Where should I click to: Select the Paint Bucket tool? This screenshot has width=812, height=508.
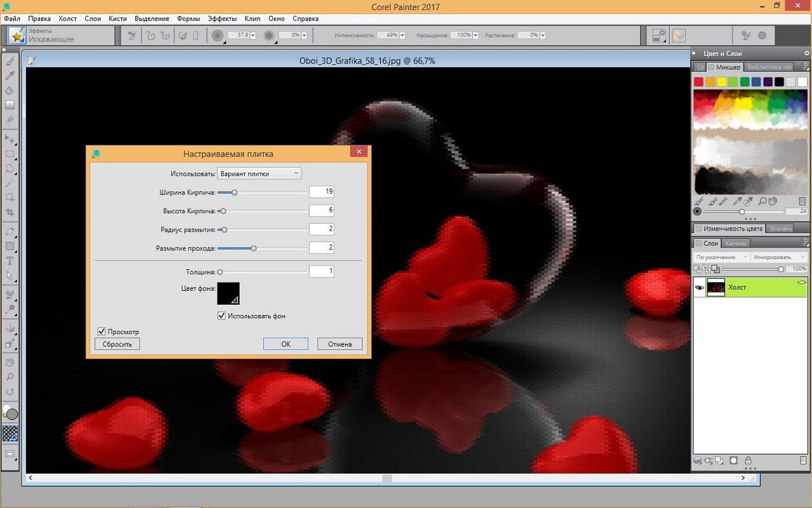pyautogui.click(x=10, y=91)
